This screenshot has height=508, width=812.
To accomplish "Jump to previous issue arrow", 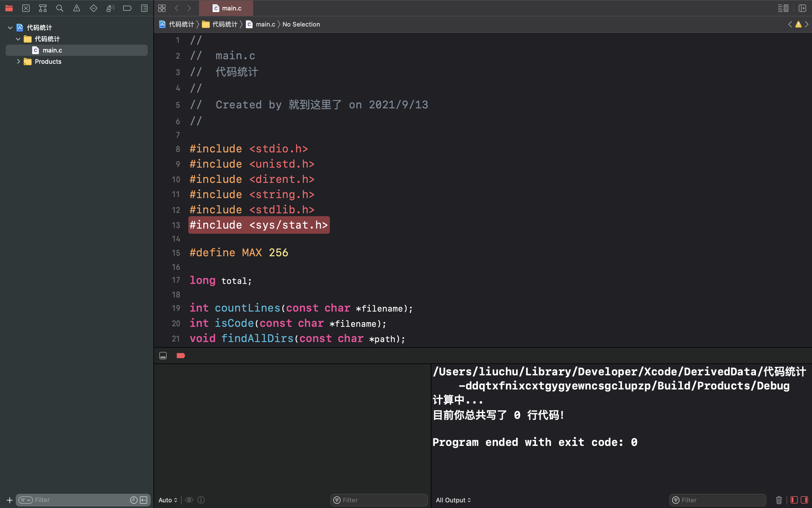I will click(790, 24).
